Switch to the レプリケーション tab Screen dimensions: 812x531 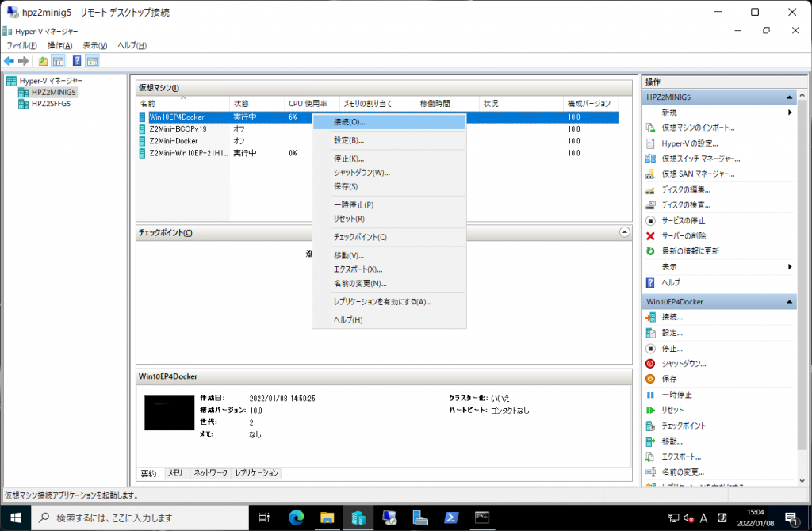(x=257, y=473)
